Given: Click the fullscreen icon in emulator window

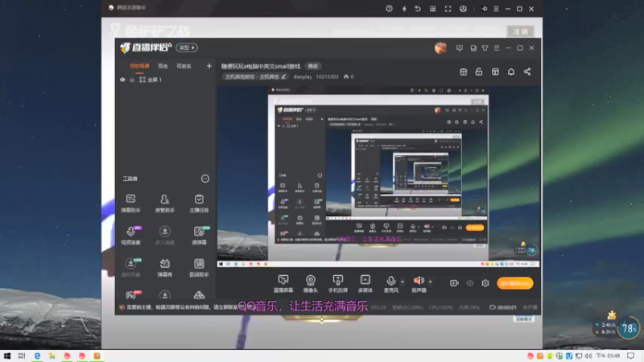Looking at the screenshot, I should pos(448,9).
